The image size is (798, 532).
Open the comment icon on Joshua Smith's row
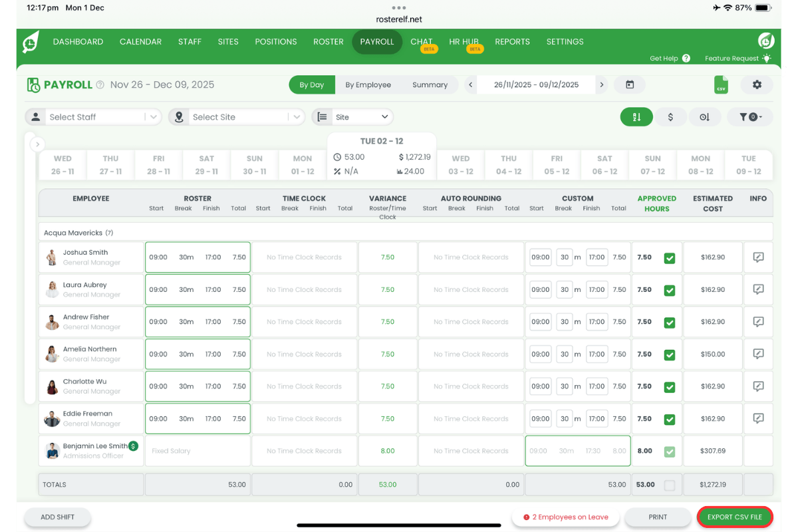[758, 257]
